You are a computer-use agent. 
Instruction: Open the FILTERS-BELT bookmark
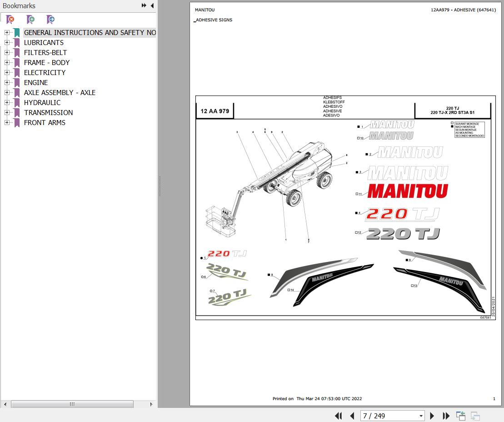click(45, 52)
